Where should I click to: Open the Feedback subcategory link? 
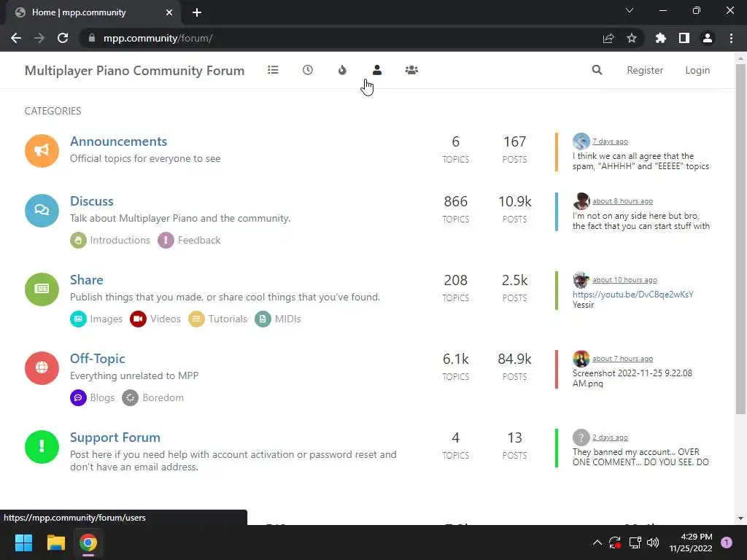(199, 240)
